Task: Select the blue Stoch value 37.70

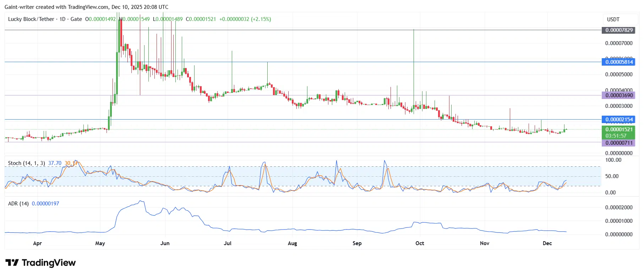Action: (55, 163)
